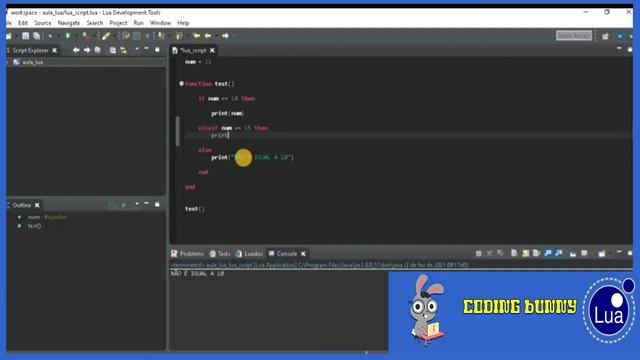
Task: Click Remove Launch icon in Console
Action: pos(489,253)
